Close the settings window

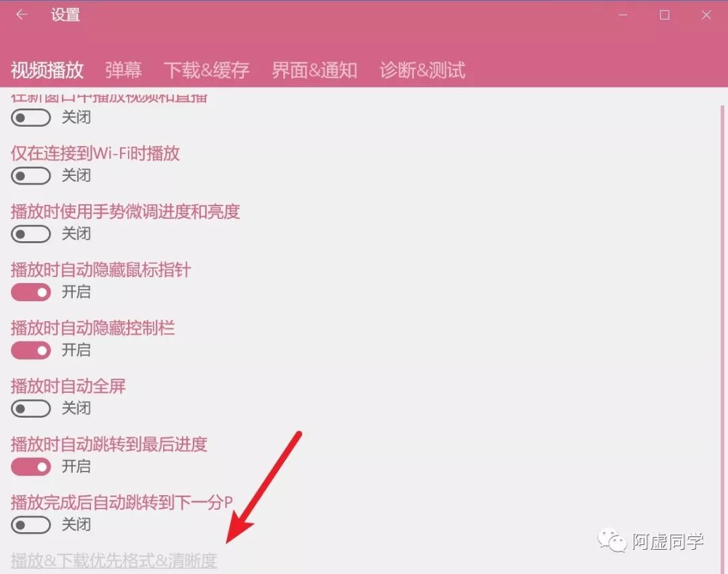tap(706, 15)
